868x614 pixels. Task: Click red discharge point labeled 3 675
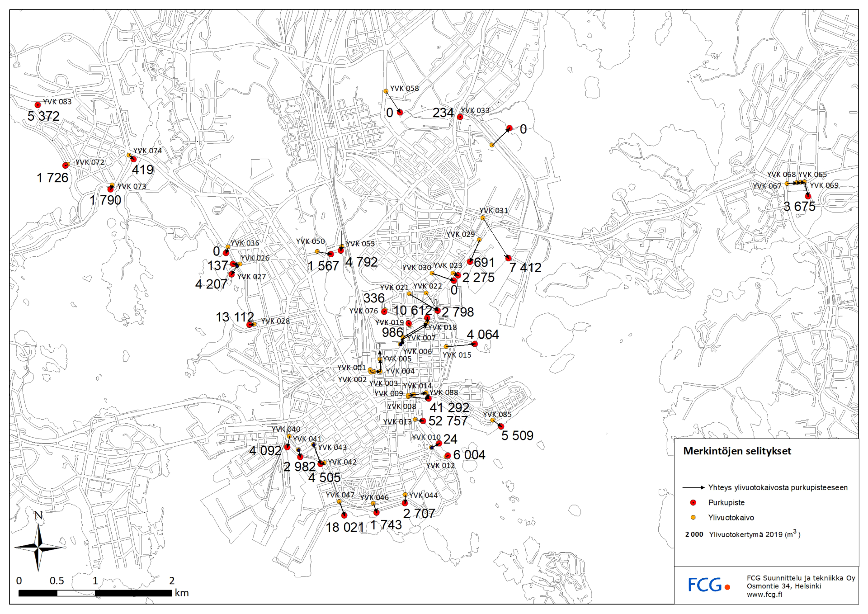[808, 196]
